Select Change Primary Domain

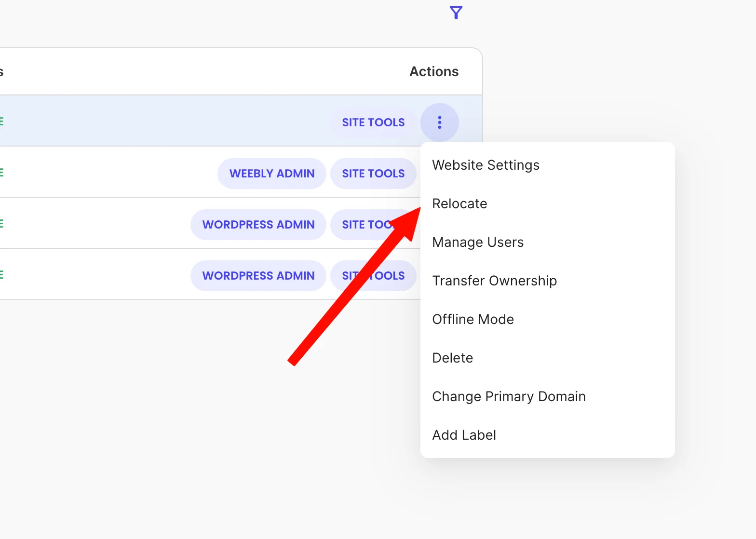(x=547, y=396)
